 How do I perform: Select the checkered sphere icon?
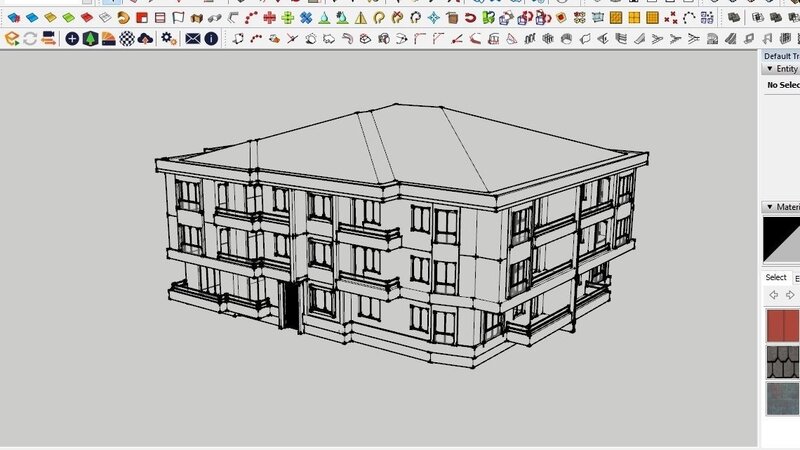(128, 38)
